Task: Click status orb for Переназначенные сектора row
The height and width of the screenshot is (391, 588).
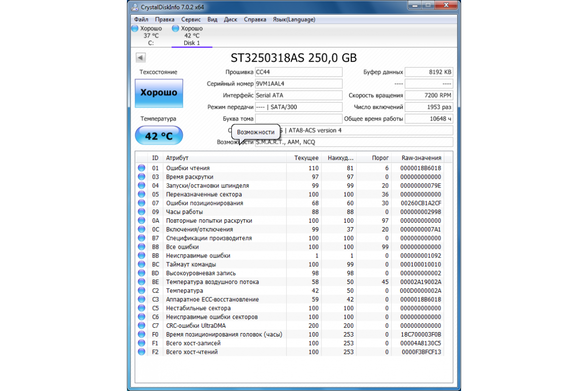Action: pyautogui.click(x=142, y=194)
